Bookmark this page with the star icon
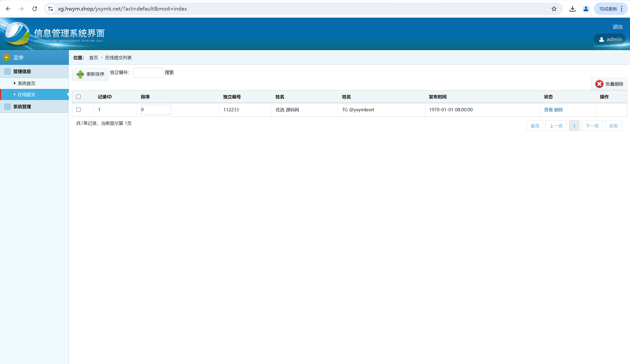 [x=554, y=9]
